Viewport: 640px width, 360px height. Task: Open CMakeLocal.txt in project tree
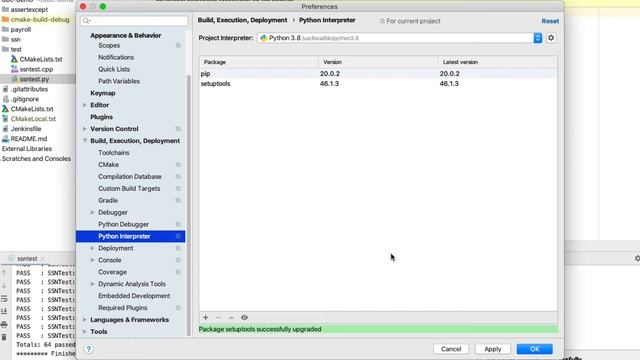(33, 119)
